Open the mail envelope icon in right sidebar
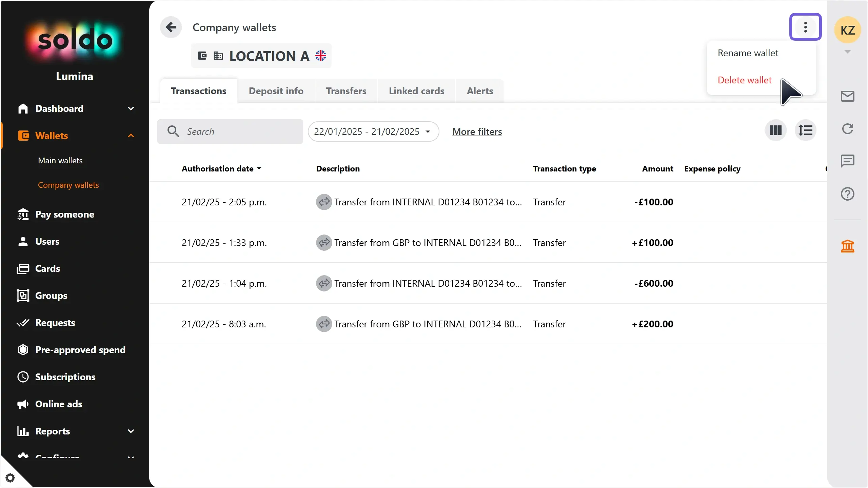 [847, 96]
